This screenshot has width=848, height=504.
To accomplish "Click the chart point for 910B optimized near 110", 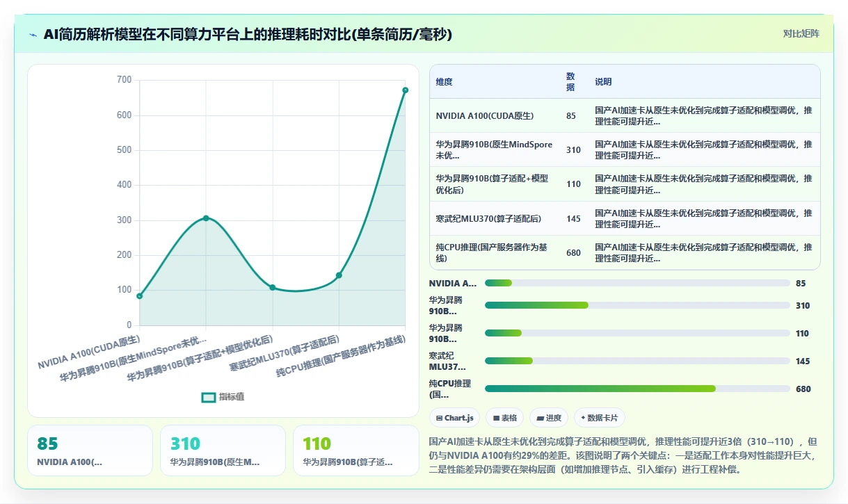I will tap(273, 287).
